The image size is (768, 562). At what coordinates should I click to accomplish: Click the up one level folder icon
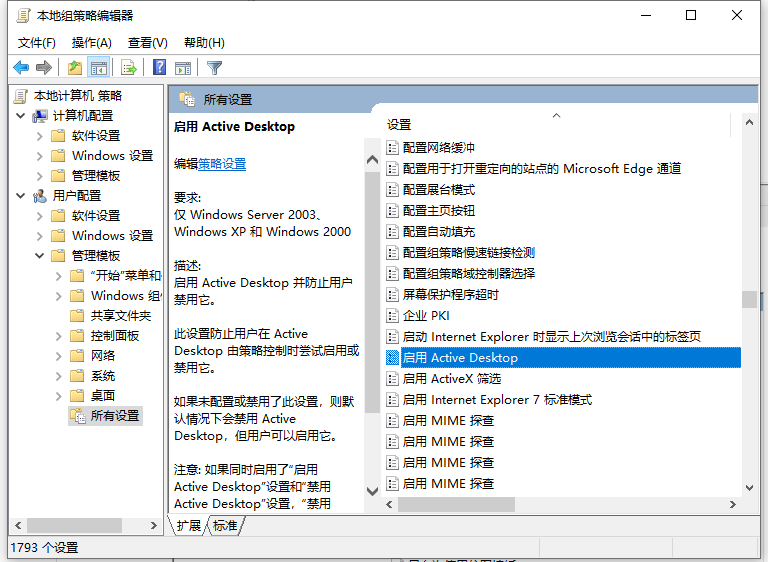click(x=75, y=68)
